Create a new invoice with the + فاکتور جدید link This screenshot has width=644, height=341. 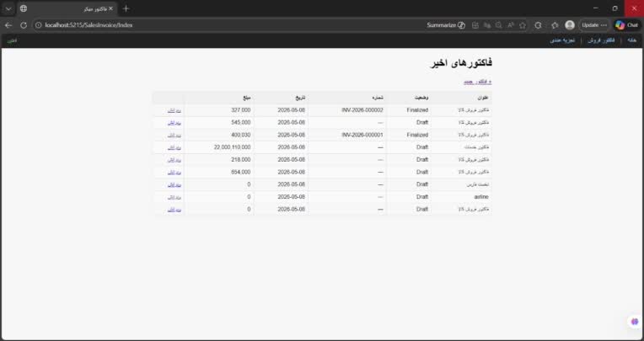click(478, 82)
